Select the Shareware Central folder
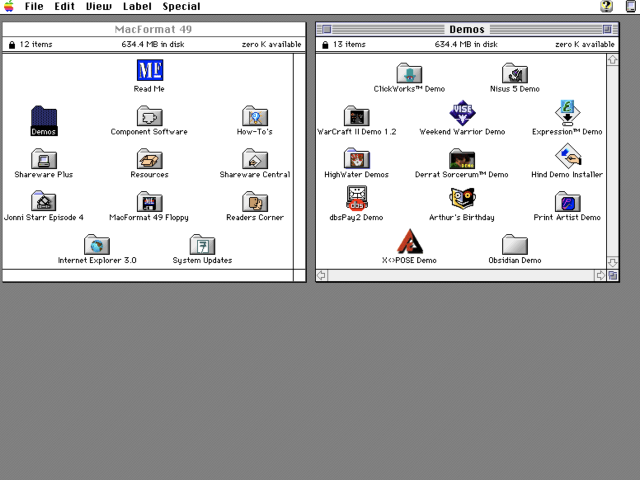 pyautogui.click(x=255, y=159)
